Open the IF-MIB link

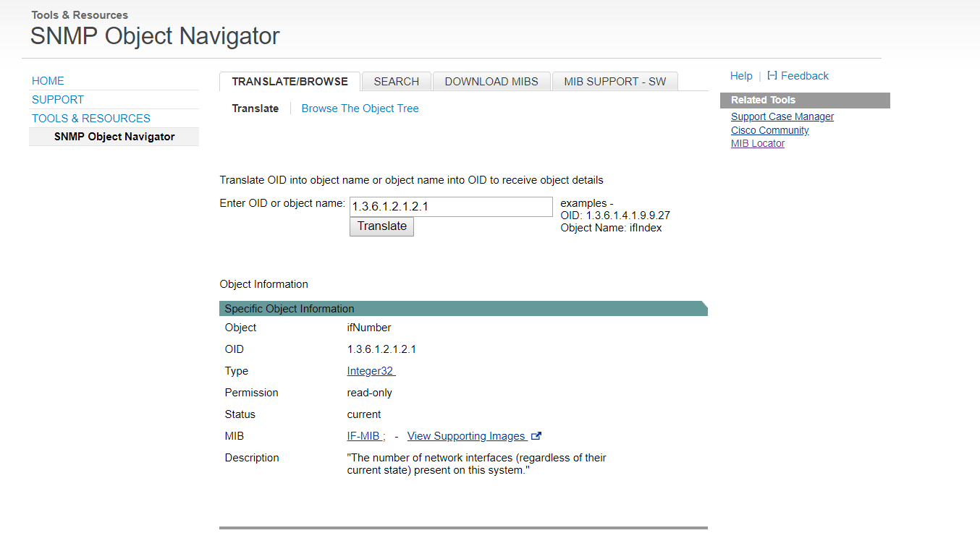click(363, 435)
